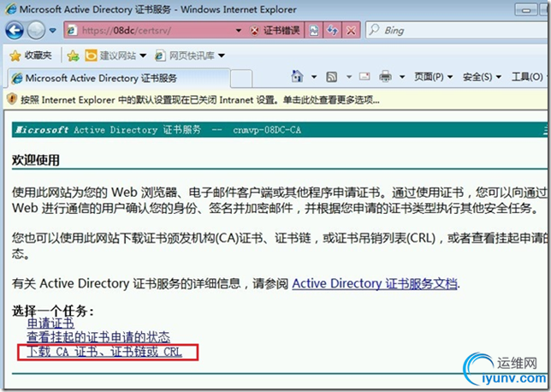Viewport: 551px width, 392px height.
Task: Open 建议网站 suggested sites
Action: [116, 56]
